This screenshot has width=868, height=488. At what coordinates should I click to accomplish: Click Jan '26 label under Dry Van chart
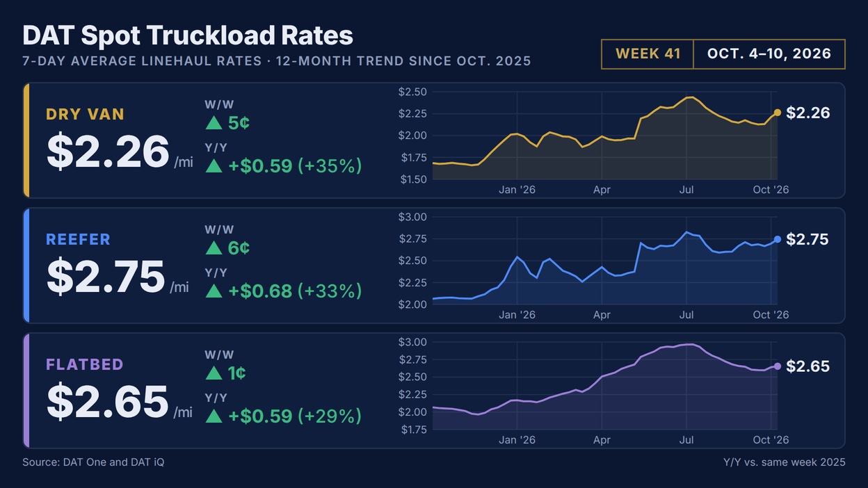(x=517, y=190)
